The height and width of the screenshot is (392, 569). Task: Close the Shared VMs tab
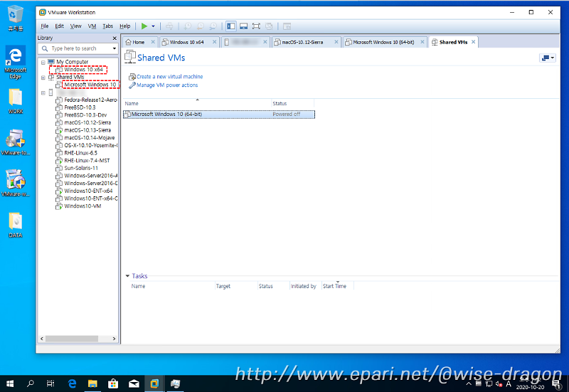pos(473,42)
